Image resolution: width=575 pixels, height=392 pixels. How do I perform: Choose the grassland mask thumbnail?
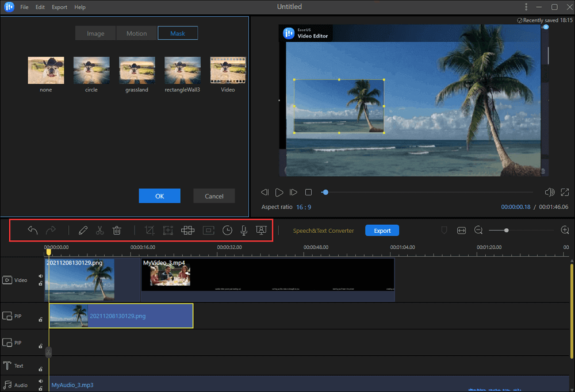[136, 71]
